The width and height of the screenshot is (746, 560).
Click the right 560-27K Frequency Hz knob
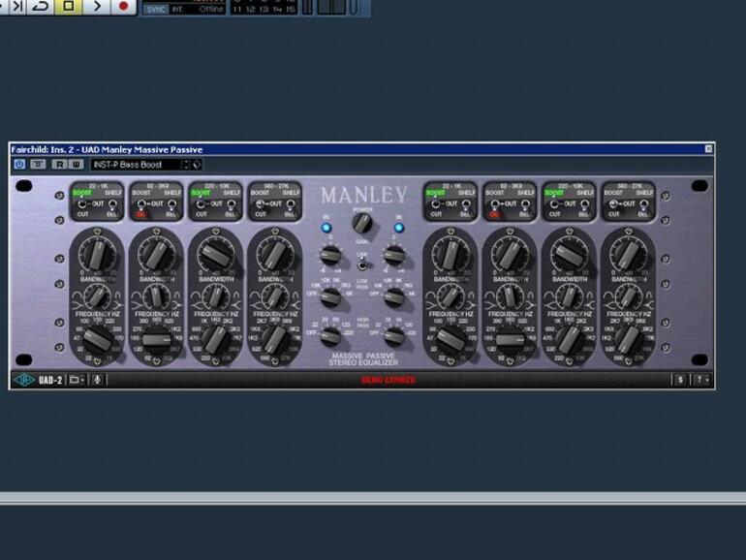(x=627, y=339)
